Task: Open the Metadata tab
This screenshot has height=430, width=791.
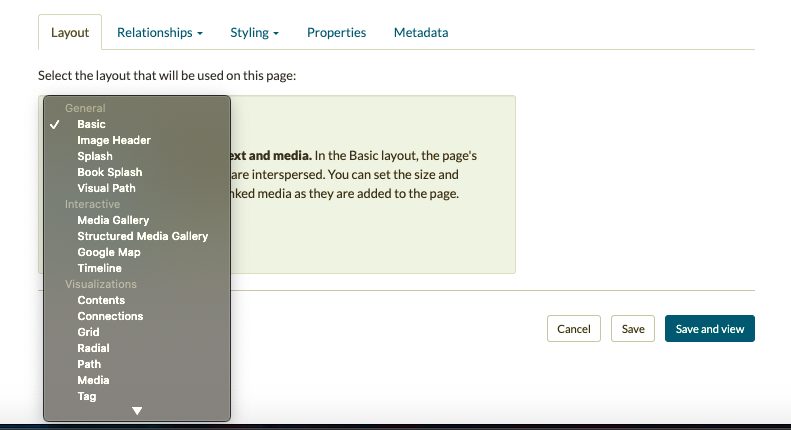Action: (420, 33)
